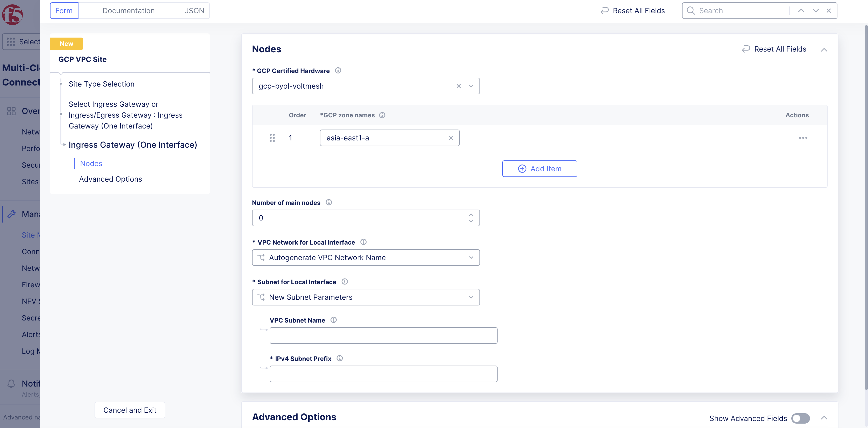Click info icon next to GCP zone names
The width and height of the screenshot is (868, 428).
(382, 115)
